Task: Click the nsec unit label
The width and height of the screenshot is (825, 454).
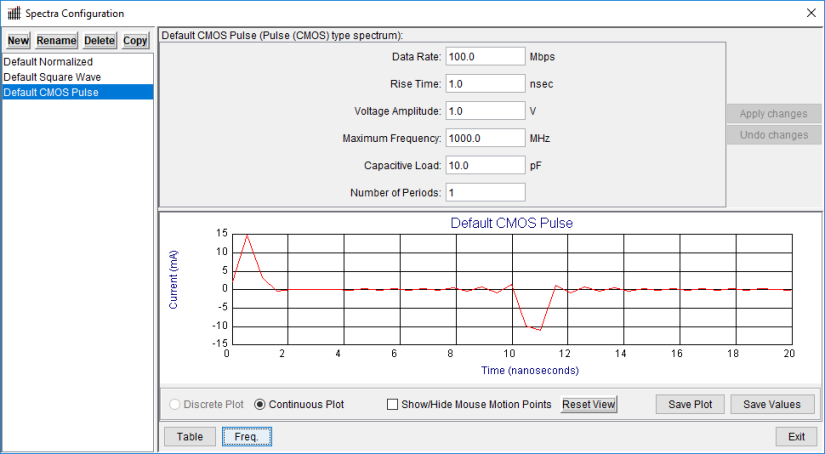Action: click(x=541, y=84)
